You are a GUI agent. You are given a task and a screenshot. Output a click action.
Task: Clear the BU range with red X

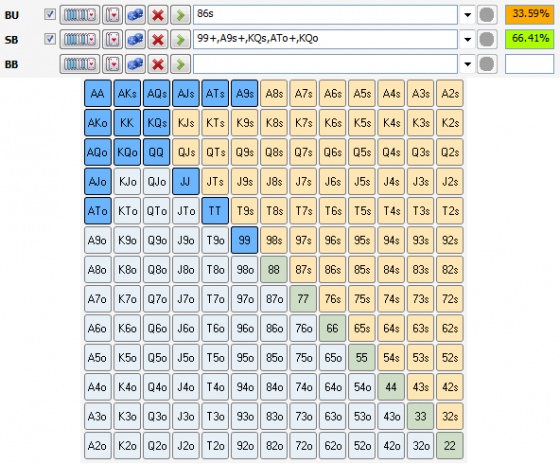pyautogui.click(x=158, y=15)
